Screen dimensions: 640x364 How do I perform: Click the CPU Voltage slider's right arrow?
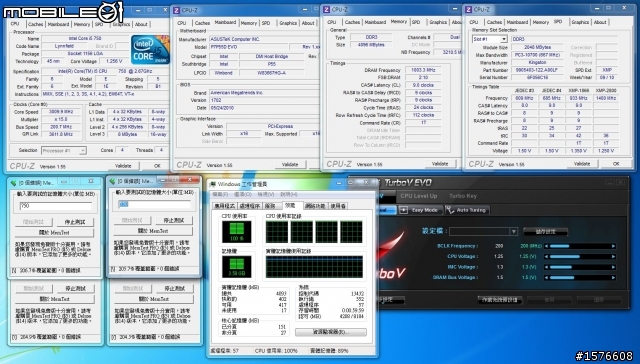tap(613, 257)
